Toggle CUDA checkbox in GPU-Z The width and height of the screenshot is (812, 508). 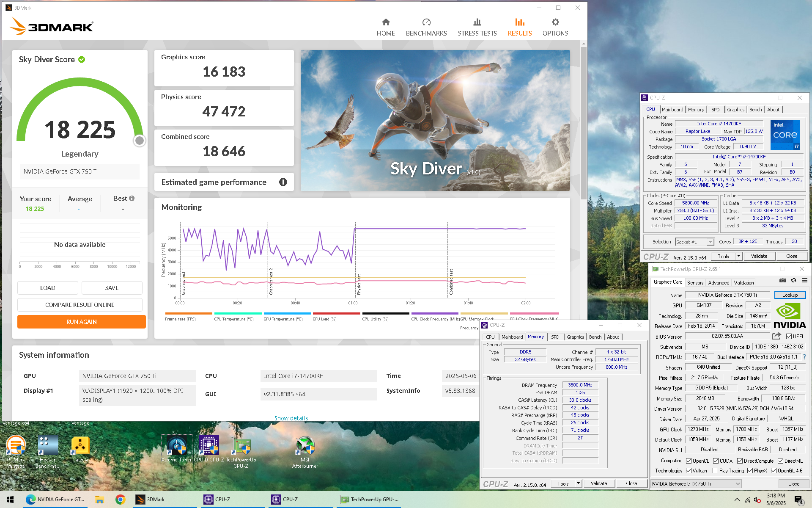716,461
